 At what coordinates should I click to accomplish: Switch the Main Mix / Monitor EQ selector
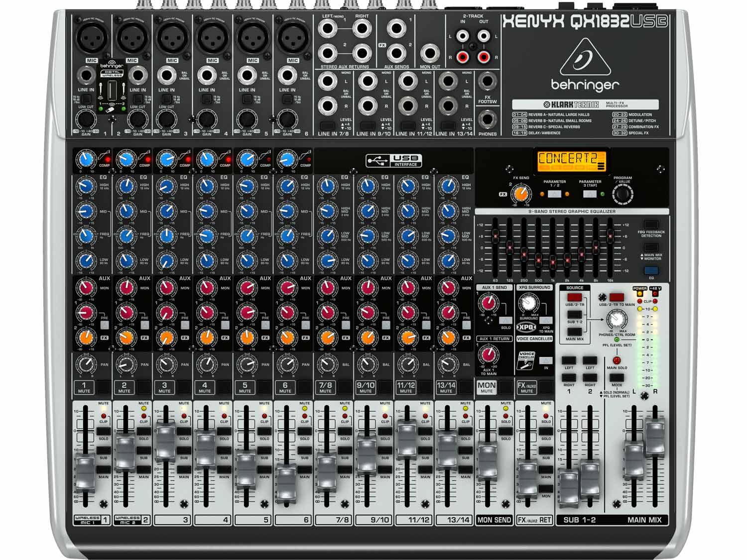click(651, 247)
